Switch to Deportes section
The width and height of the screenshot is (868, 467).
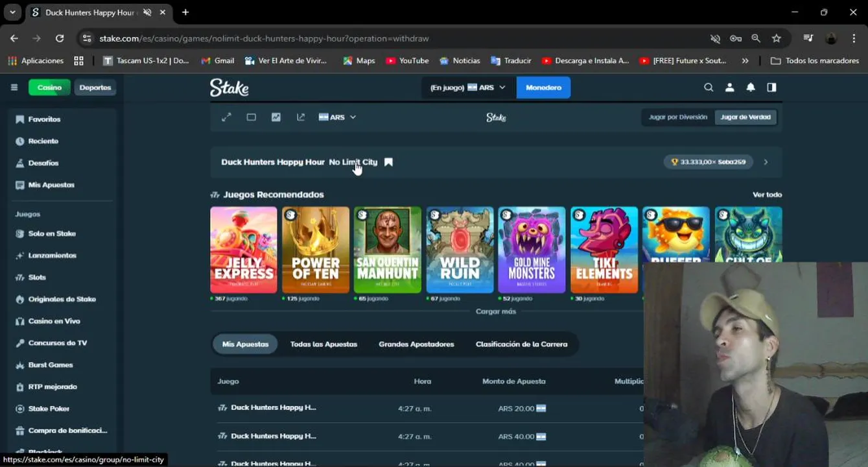point(95,88)
